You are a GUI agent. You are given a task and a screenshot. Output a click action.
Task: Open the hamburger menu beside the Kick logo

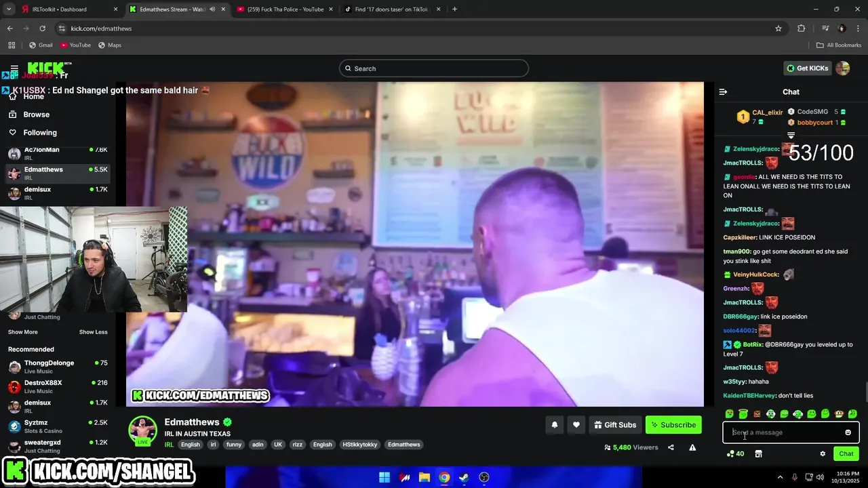pos(14,68)
